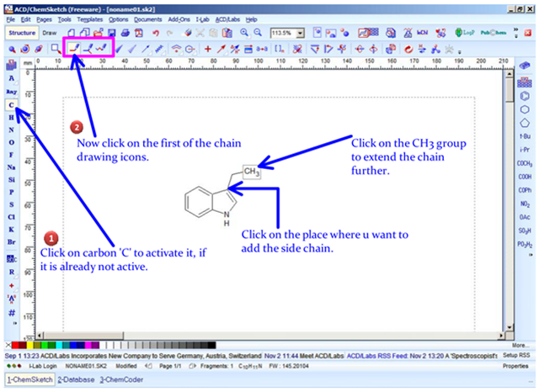Select the Draw Continuous chain tool
Screen dimensions: 539x392
pos(88,49)
